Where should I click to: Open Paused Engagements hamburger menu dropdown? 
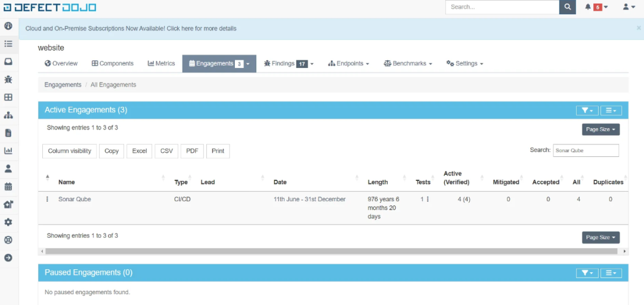click(611, 273)
